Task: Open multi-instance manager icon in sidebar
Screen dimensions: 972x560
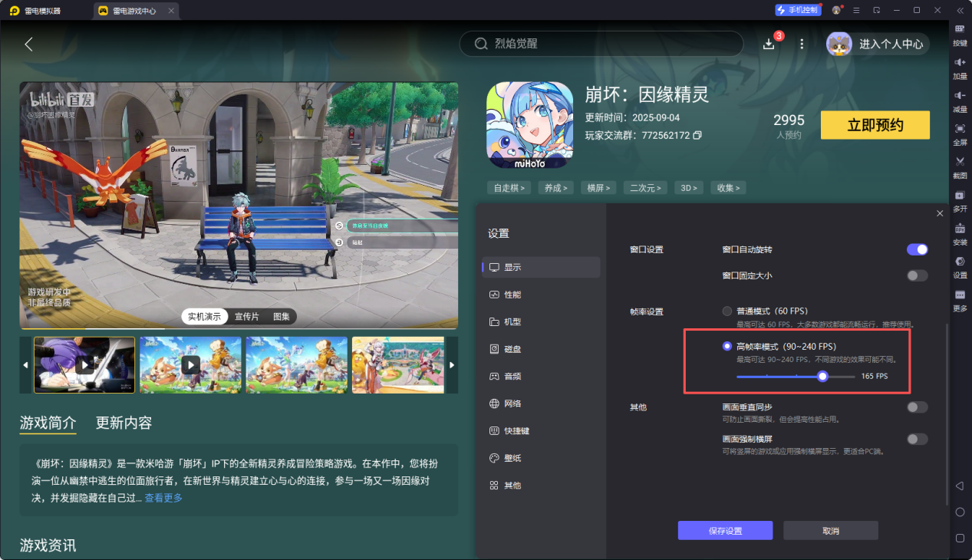Action: pyautogui.click(x=960, y=196)
